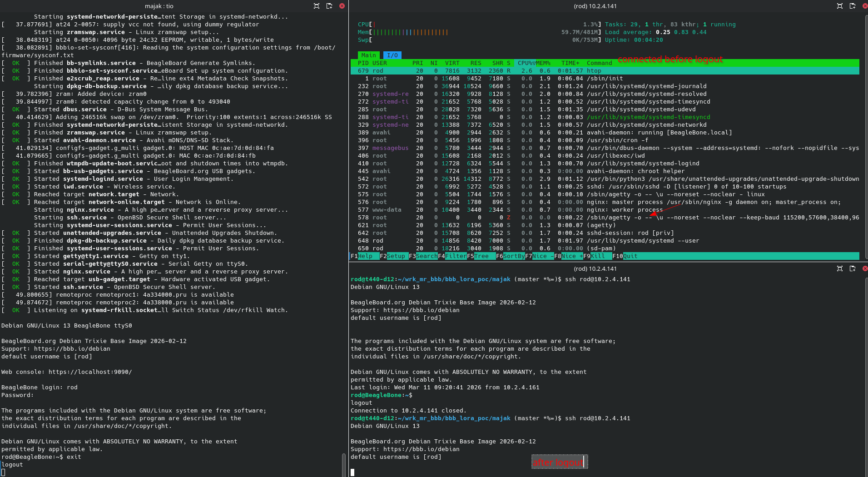Sort by the PID column header
This screenshot has width=868, height=477.
pos(363,63)
